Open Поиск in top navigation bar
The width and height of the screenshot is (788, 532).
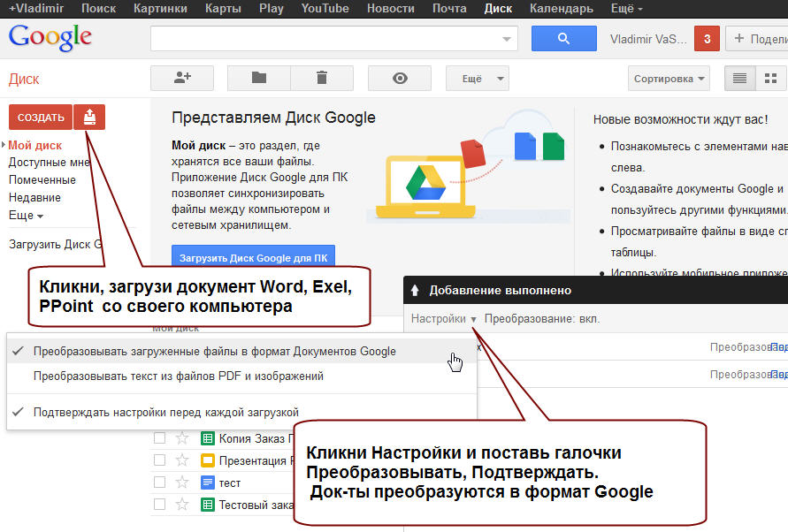[98, 9]
